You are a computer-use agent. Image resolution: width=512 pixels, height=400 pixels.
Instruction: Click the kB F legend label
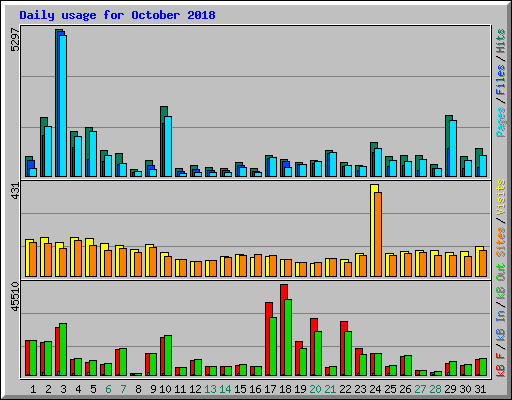coord(501,365)
